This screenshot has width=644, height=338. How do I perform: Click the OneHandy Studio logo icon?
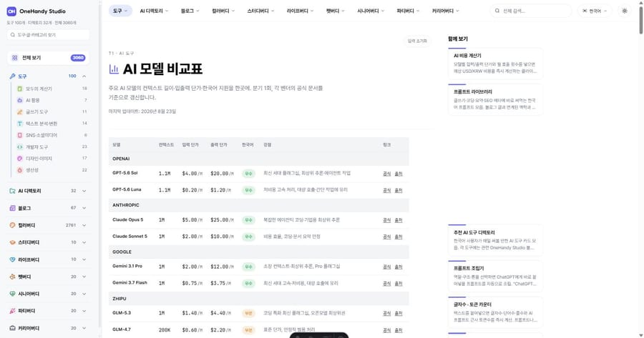coord(11,11)
